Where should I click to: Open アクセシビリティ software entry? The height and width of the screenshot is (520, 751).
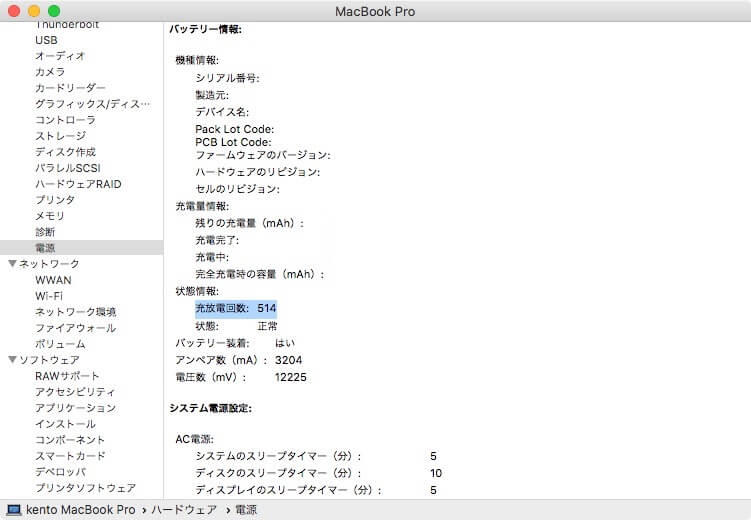[x=75, y=392]
